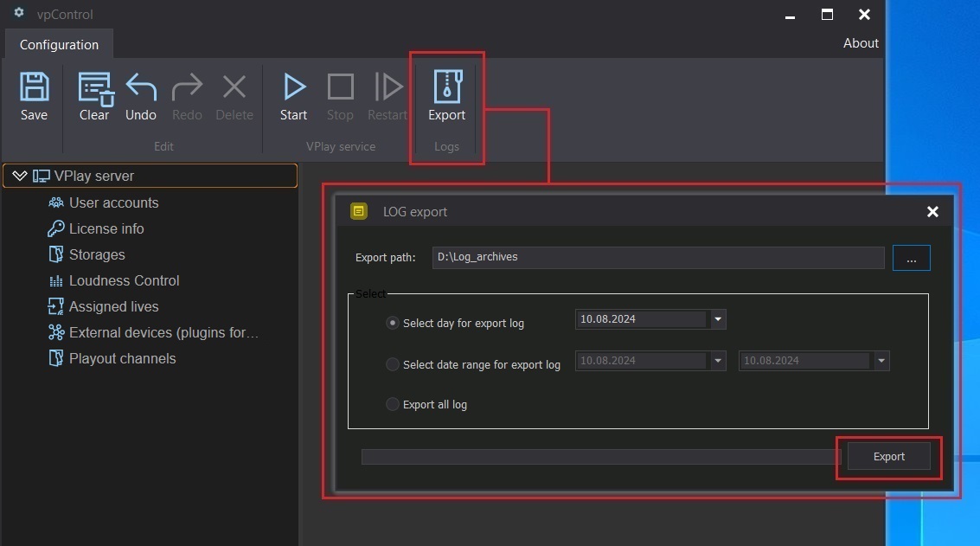Stop the VPlay service

click(x=341, y=87)
